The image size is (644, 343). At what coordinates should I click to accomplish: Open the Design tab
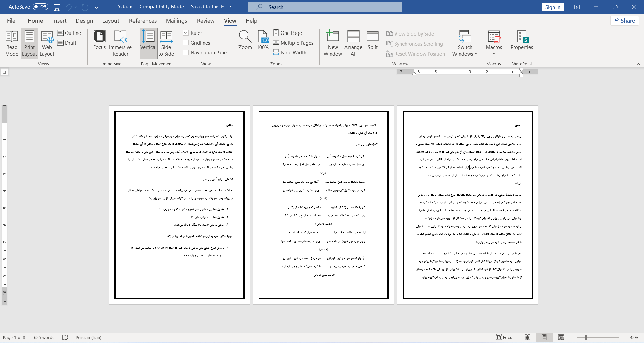pos(84,21)
